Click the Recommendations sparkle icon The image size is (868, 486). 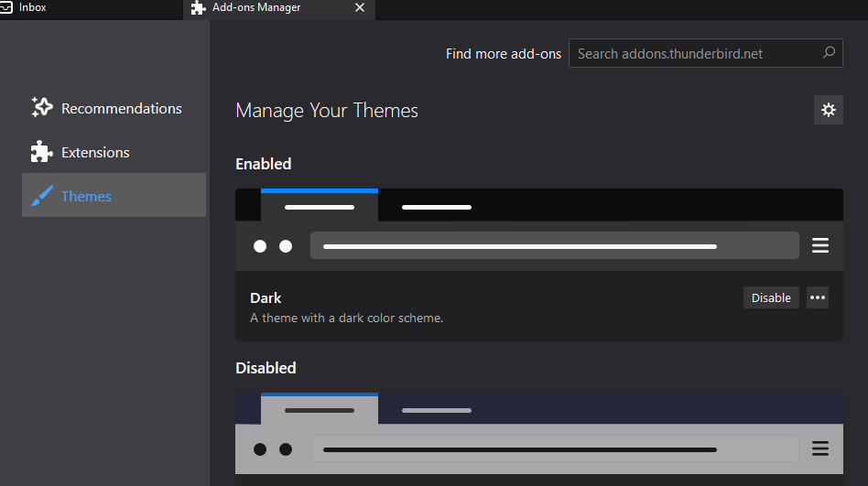tap(42, 108)
